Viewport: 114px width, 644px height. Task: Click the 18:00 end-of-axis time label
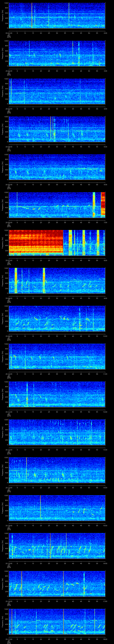pyautogui.click(x=105, y=639)
